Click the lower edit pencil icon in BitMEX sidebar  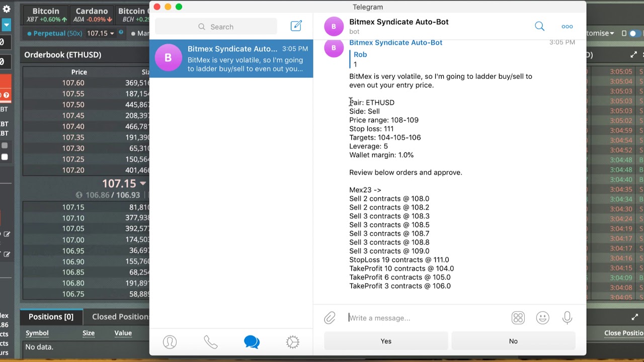[7, 254]
